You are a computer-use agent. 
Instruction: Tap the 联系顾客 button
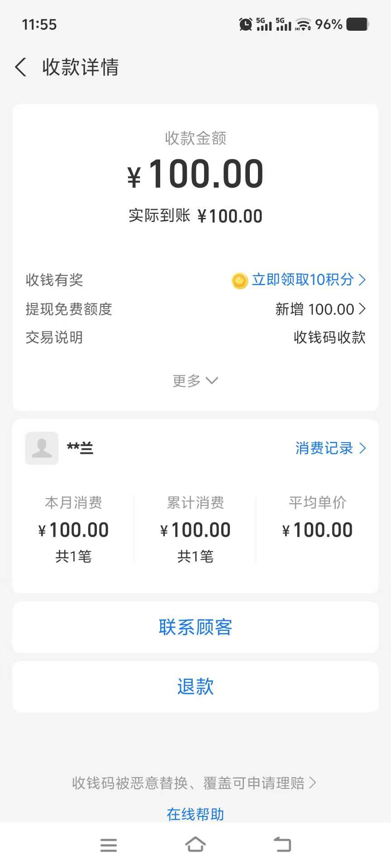click(x=195, y=627)
